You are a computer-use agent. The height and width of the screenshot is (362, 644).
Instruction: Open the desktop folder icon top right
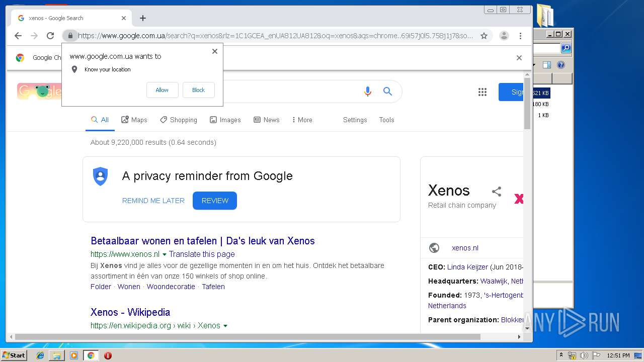tap(544, 15)
